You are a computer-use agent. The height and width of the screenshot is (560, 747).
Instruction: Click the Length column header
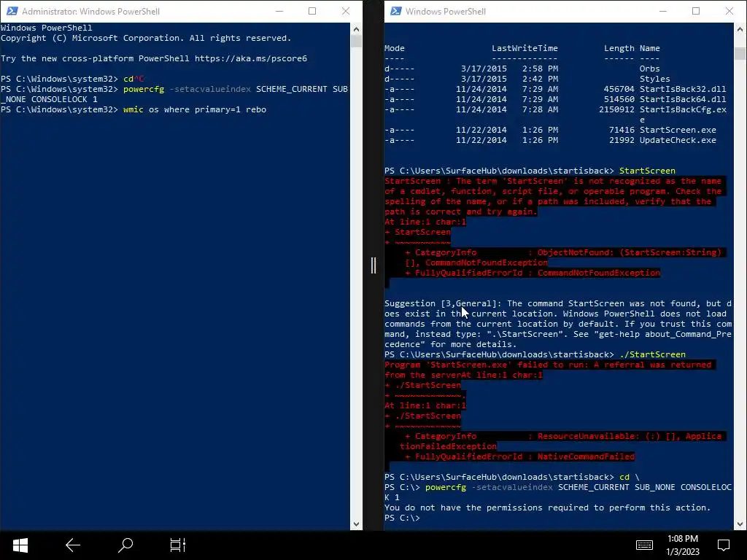(x=619, y=48)
